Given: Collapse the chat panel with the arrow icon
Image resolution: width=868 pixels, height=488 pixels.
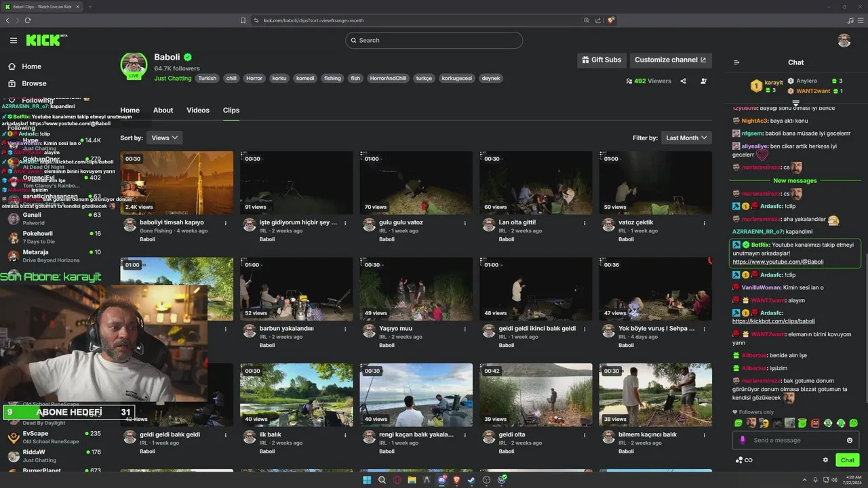Looking at the screenshot, I should [736, 62].
